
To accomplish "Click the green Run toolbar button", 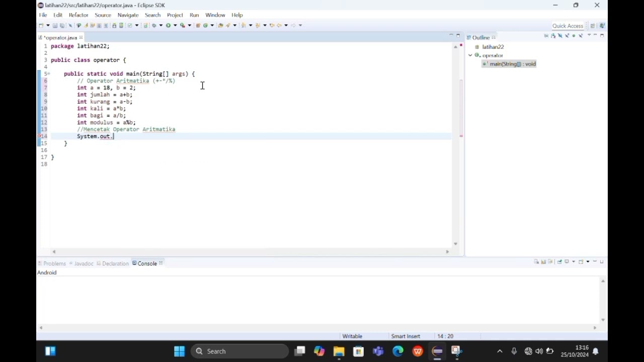I will tap(168, 25).
